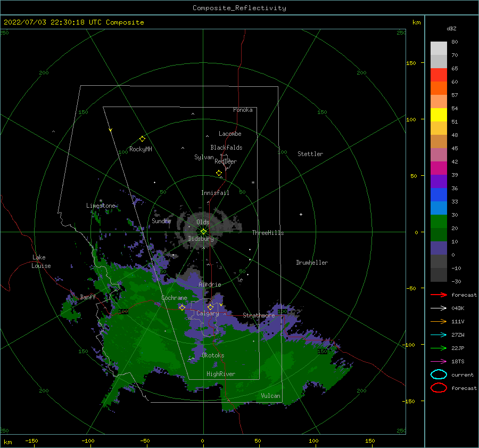The height and width of the screenshot is (448, 479).
Task: Click the Calgary city label
Action: click(208, 313)
